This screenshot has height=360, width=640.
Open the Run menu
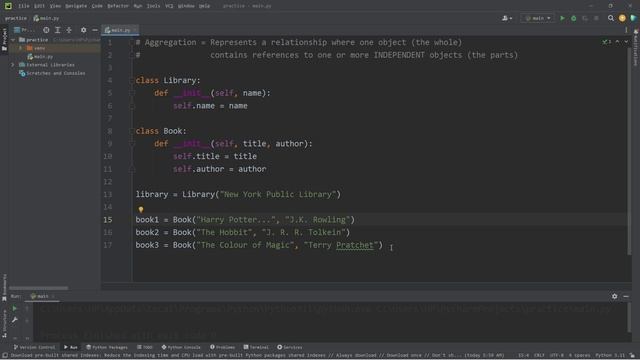coord(138,6)
